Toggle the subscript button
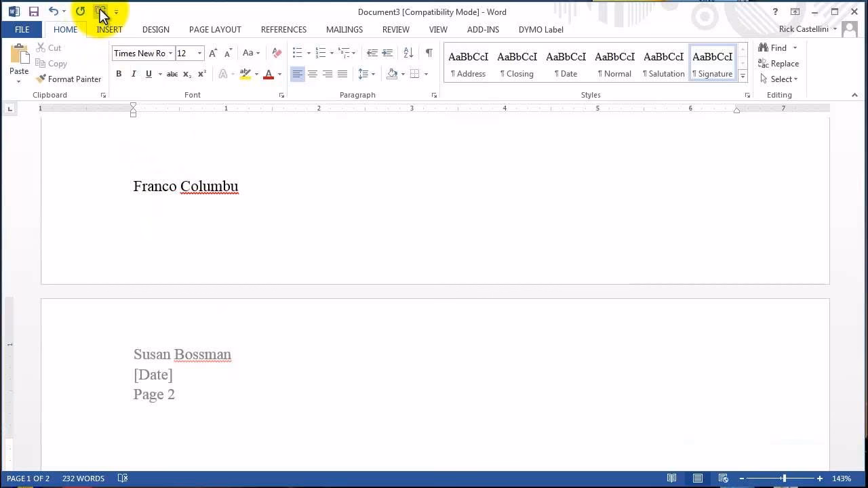The height and width of the screenshot is (488, 868). tap(186, 73)
